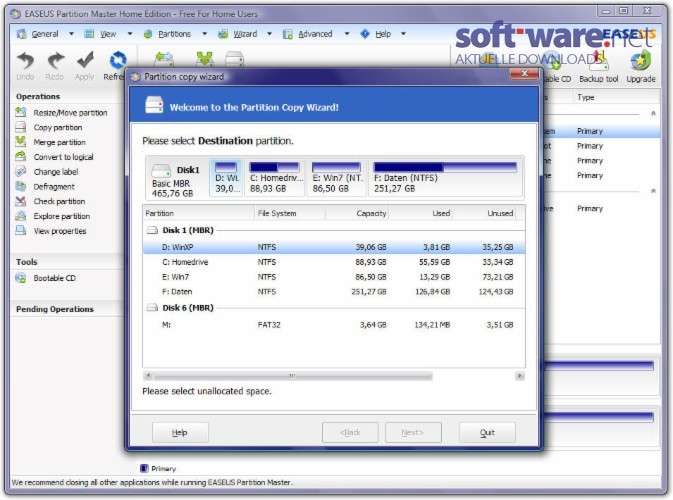Click the wizard Help button

click(x=180, y=433)
